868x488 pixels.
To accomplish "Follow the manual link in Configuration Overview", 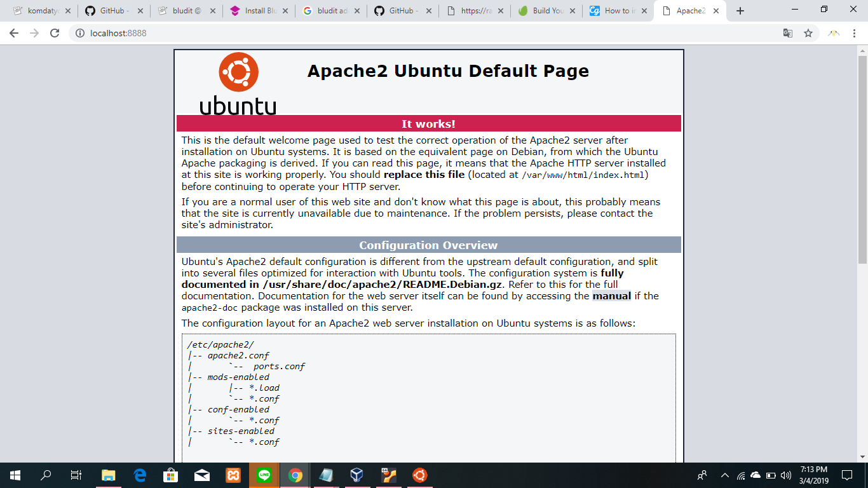I will [612, 296].
